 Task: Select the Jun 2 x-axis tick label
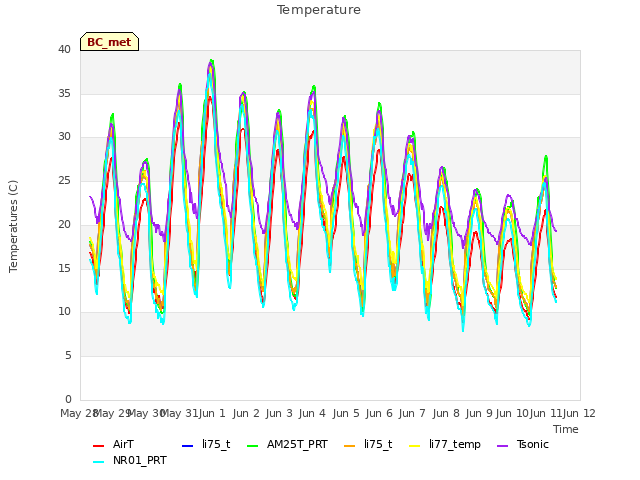246,413
